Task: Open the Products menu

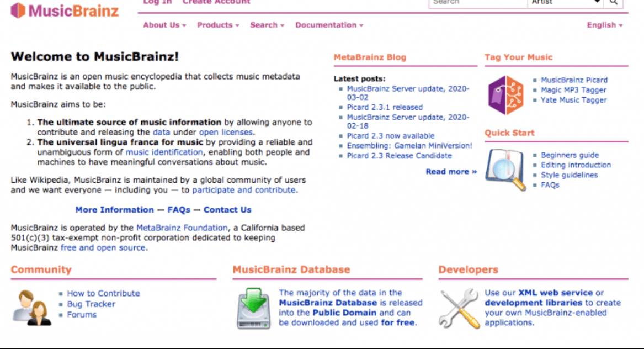Action: click(217, 25)
